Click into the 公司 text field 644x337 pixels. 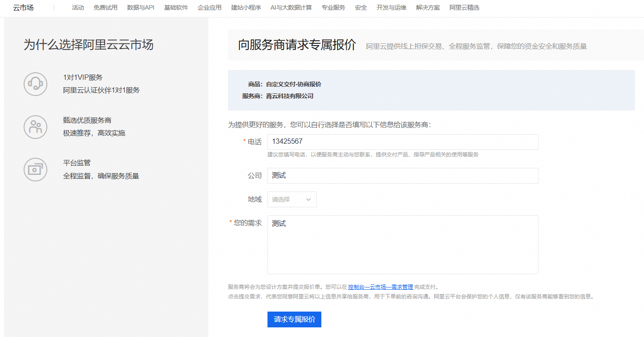pyautogui.click(x=403, y=176)
